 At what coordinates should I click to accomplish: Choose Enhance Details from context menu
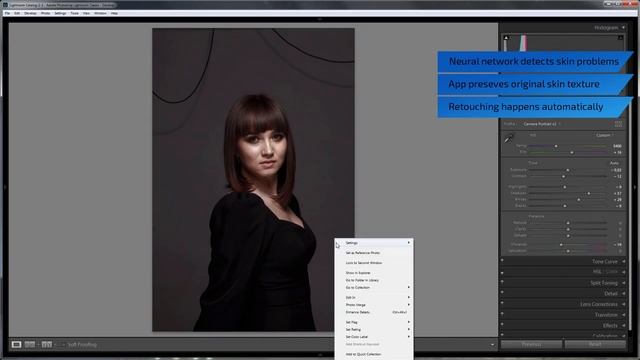tap(374, 312)
